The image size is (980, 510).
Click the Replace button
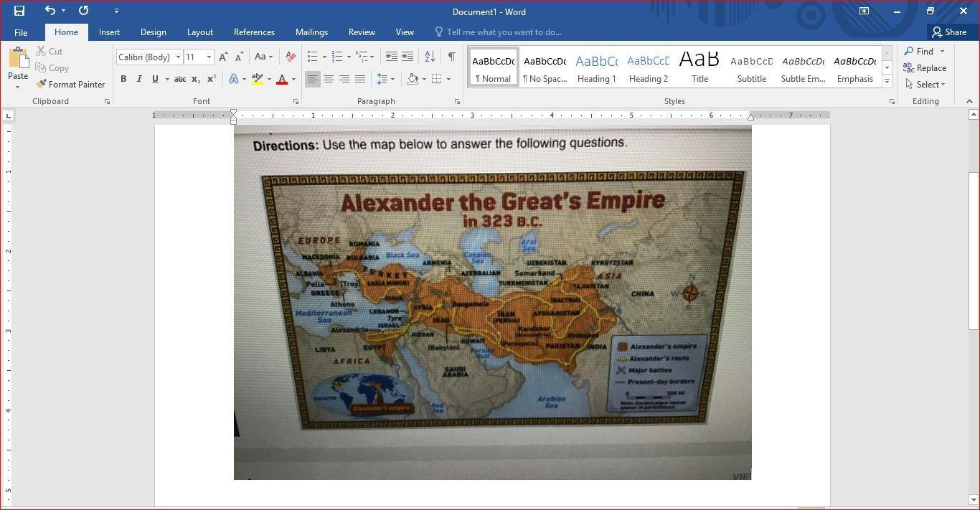coord(925,68)
